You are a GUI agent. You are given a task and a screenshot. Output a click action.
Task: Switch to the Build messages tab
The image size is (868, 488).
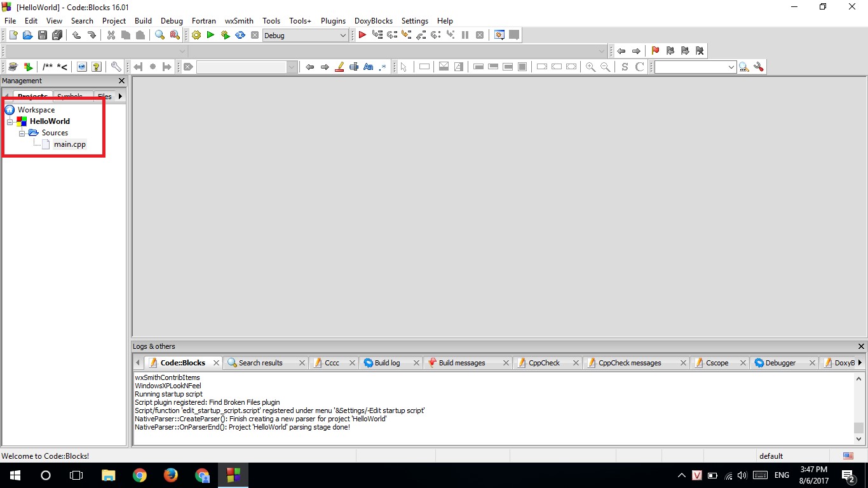pyautogui.click(x=461, y=363)
